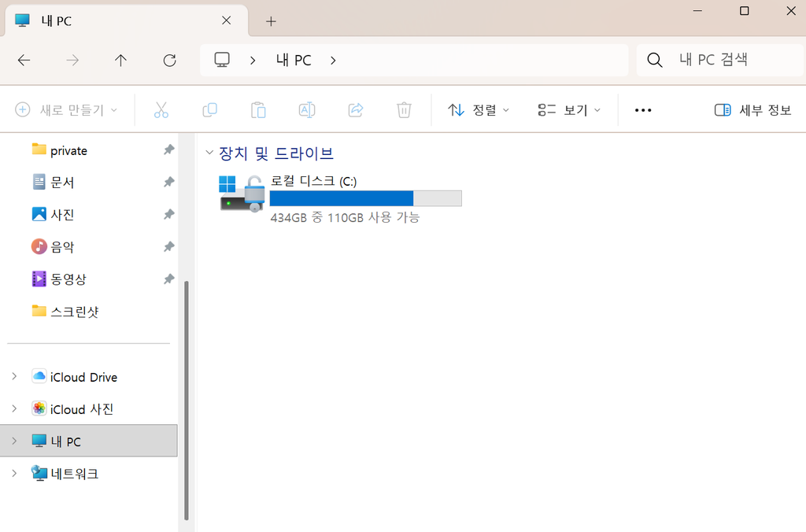806x532 pixels.
Task: Expand the iCloud Drive tree node
Action: tap(14, 376)
